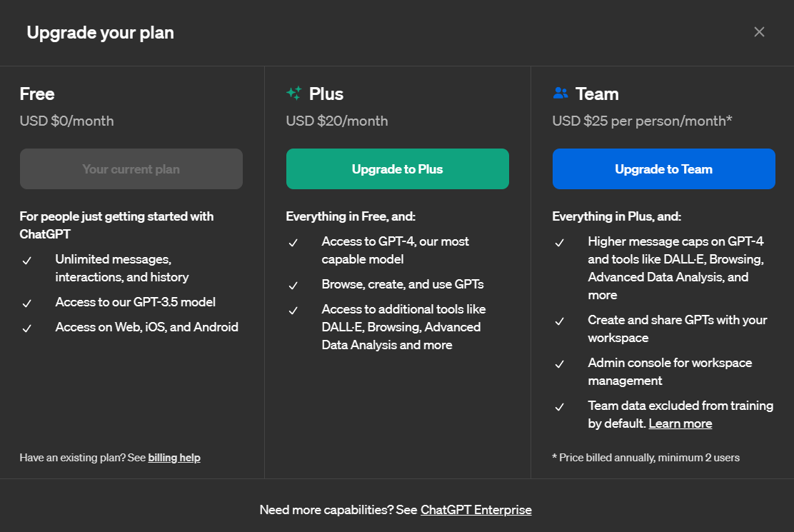
Task: Click 'Access to our GPT-3.5 model' text
Action: [135, 302]
